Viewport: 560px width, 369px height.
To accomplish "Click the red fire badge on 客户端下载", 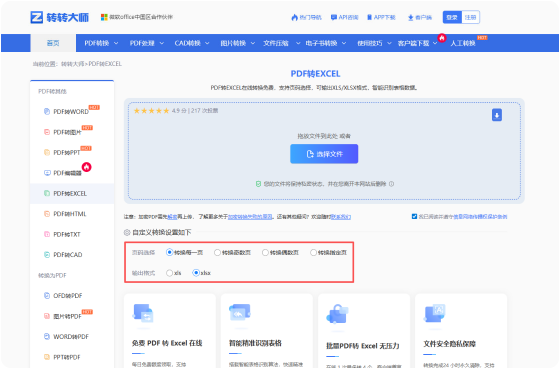I will coord(442,38).
